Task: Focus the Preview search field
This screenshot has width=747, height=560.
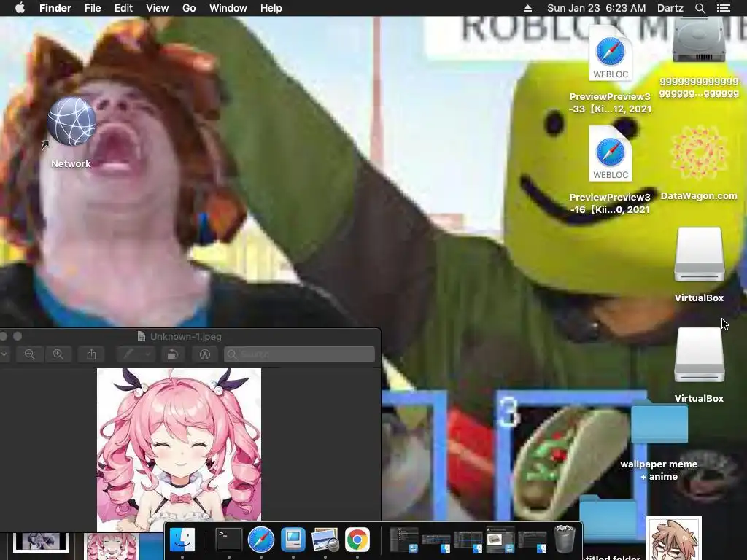Action: coord(299,354)
